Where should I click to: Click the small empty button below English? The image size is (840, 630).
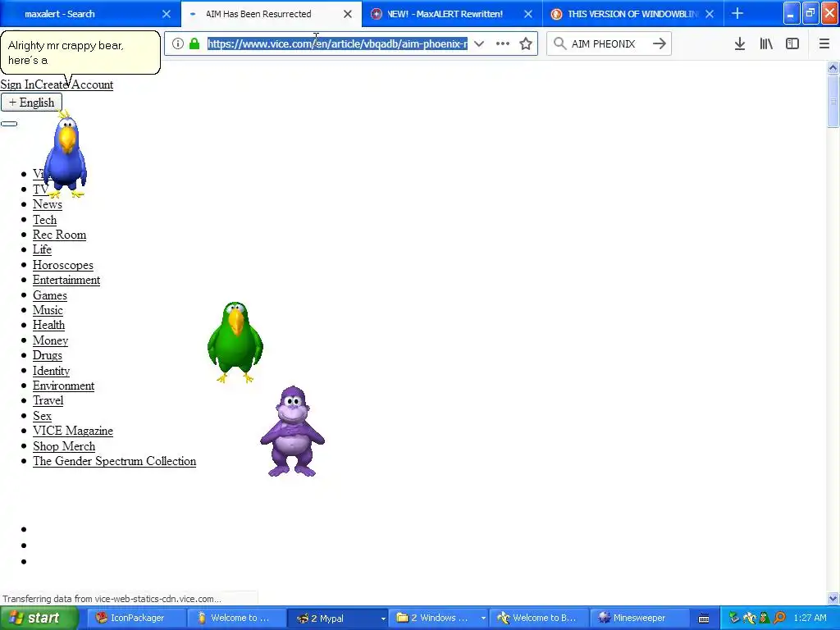[9, 124]
